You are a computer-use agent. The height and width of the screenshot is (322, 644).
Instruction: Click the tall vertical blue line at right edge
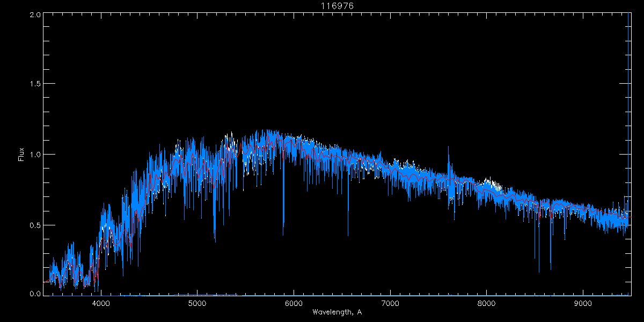[628, 107]
